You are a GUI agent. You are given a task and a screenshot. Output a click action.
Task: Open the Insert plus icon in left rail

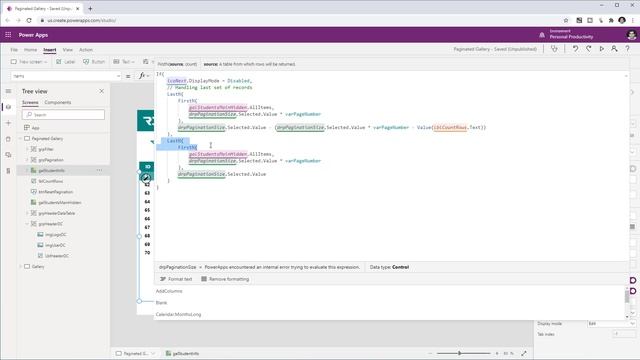click(x=9, y=123)
